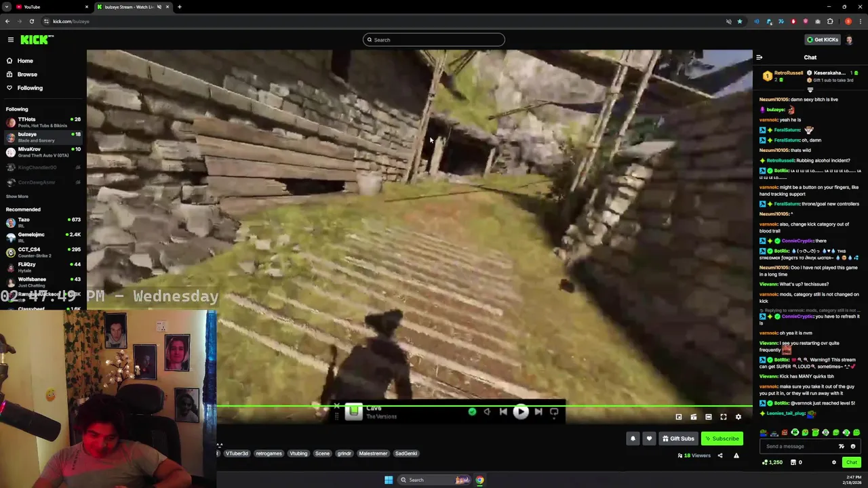The height and width of the screenshot is (488, 868).
Task: Select the VTuber3d tag
Action: [x=237, y=453]
